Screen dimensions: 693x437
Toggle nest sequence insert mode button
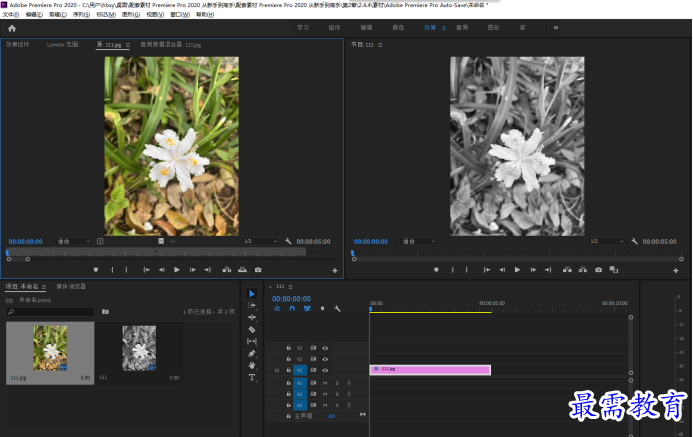pos(277,308)
